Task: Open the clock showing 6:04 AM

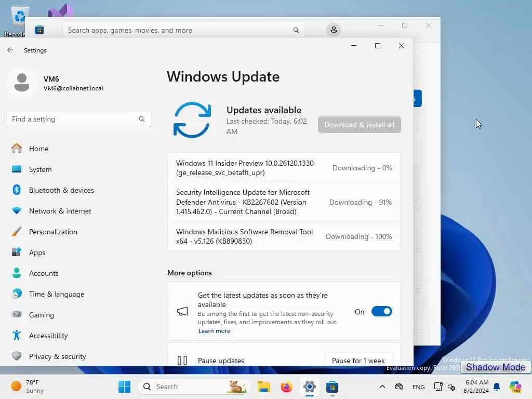Action: tap(476, 387)
